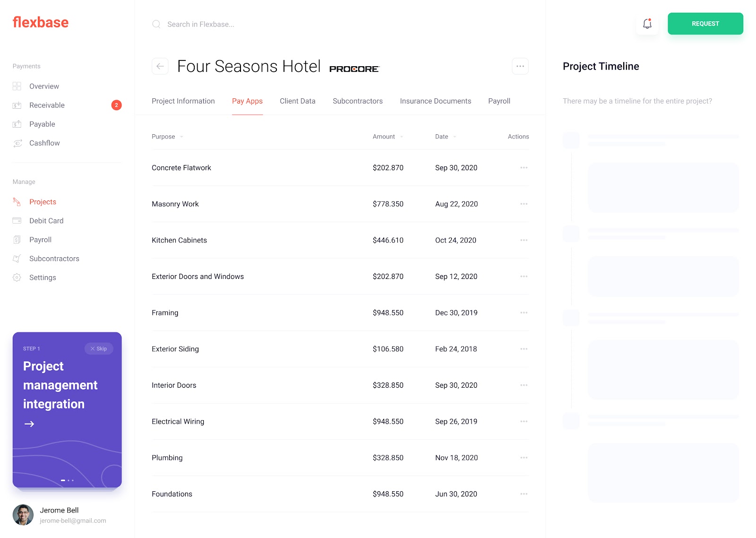Open actions menu for Electrical Wiring
This screenshot has height=538, width=756.
point(524,421)
